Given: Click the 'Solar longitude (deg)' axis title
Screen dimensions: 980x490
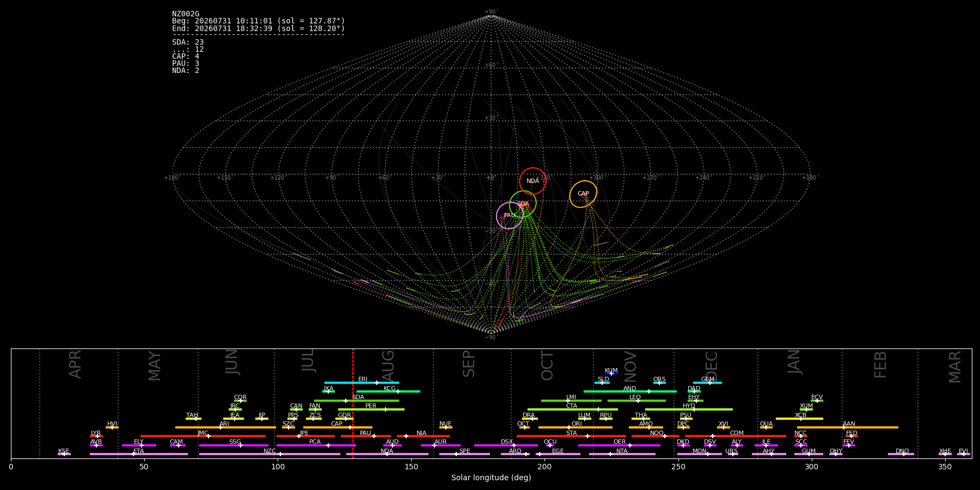Looking at the screenshot, I should [x=491, y=478].
